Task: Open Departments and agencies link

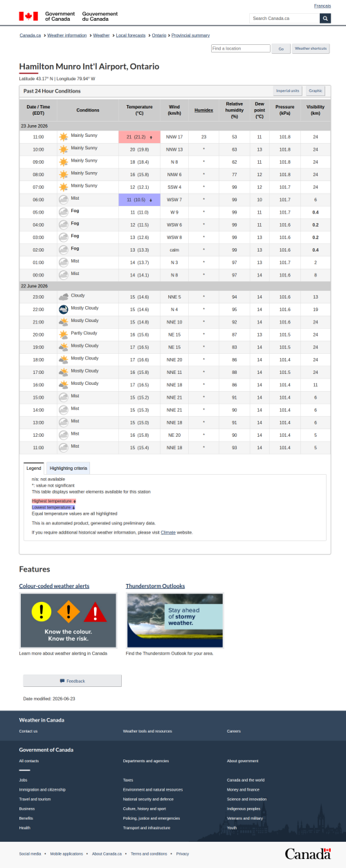Action: coord(146,761)
